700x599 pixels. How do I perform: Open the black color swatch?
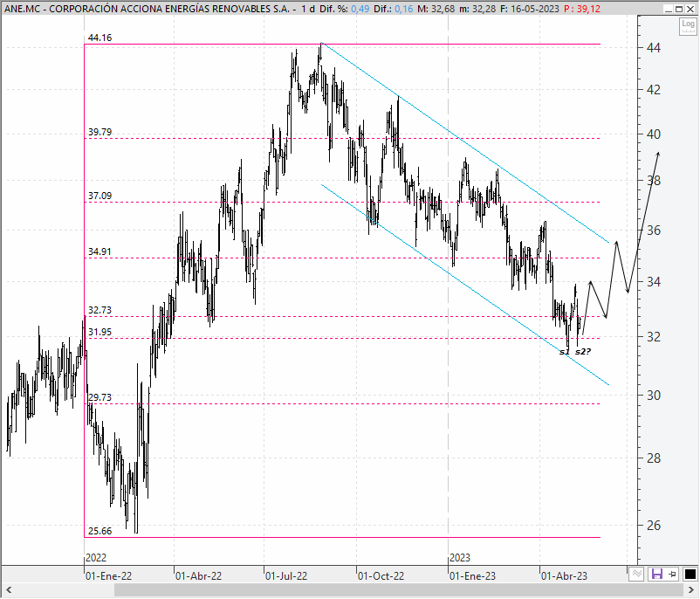[x=690, y=574]
